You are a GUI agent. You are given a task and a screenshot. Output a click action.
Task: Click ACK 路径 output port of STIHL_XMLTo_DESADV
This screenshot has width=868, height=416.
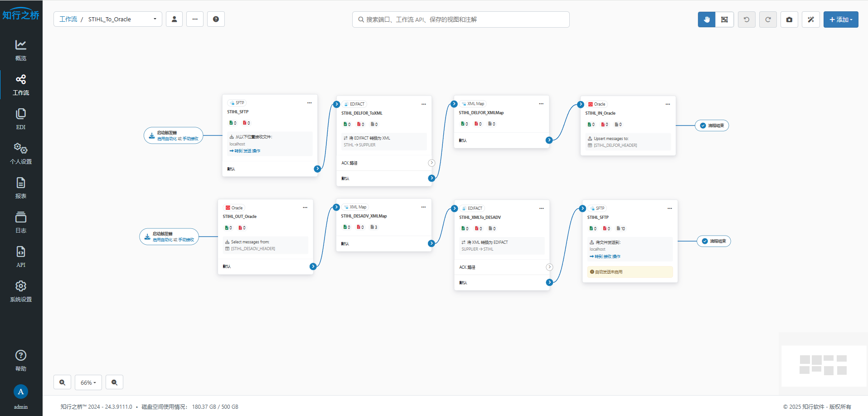point(549,267)
